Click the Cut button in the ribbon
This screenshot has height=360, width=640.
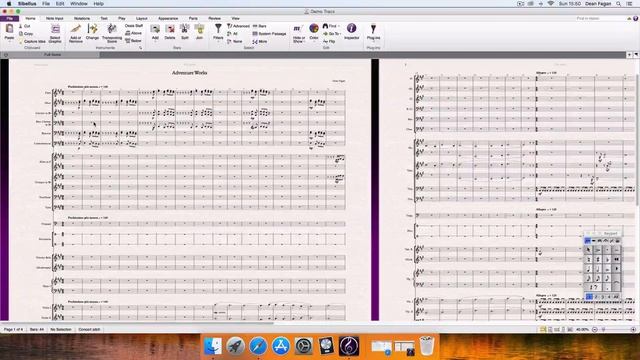(25, 26)
